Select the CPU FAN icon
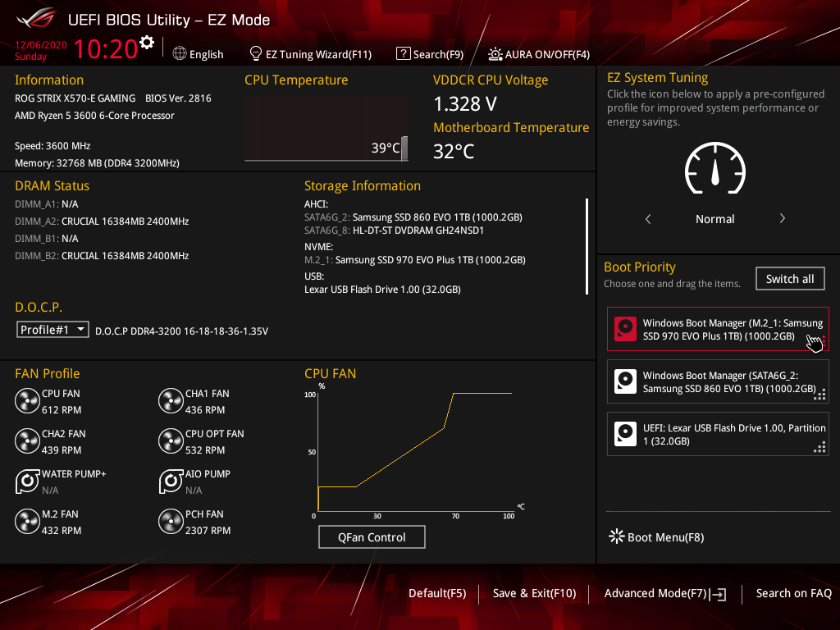The image size is (840, 630). point(27,401)
